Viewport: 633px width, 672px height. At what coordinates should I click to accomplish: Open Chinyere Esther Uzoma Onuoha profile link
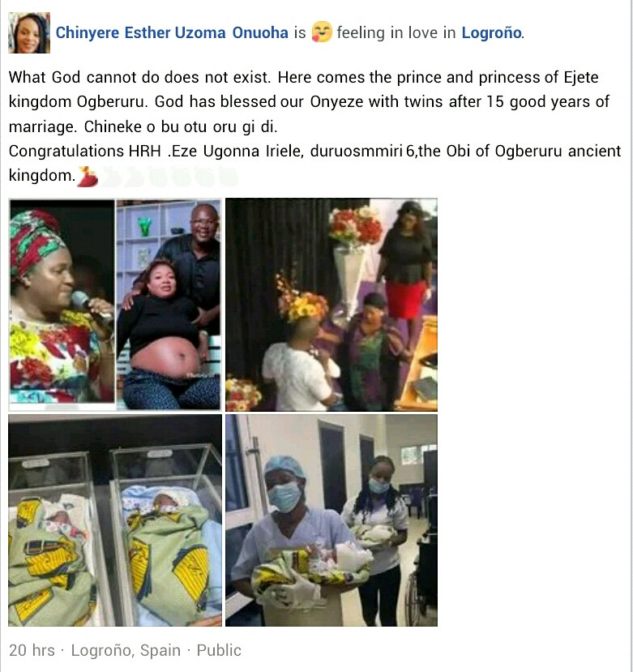coord(172,32)
